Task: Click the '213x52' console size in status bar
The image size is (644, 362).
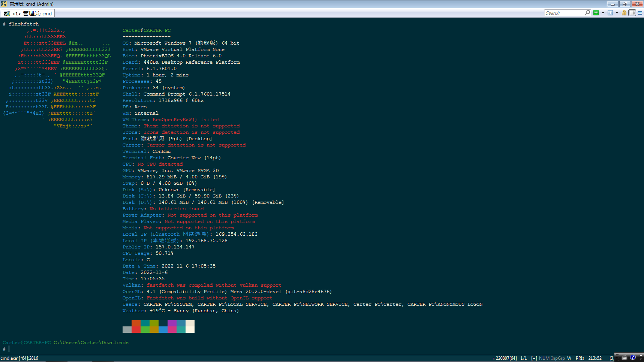Action: (x=595, y=358)
